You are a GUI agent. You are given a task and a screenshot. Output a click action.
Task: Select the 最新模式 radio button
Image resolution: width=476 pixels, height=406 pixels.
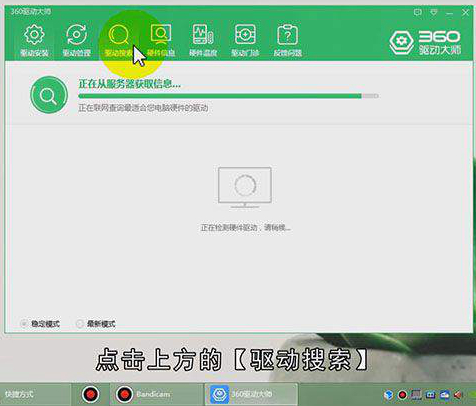click(80, 323)
